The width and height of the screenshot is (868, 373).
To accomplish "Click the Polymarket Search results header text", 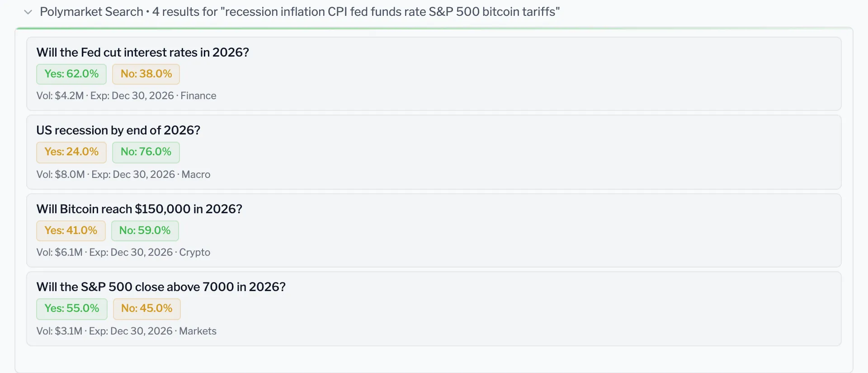I will (x=300, y=12).
